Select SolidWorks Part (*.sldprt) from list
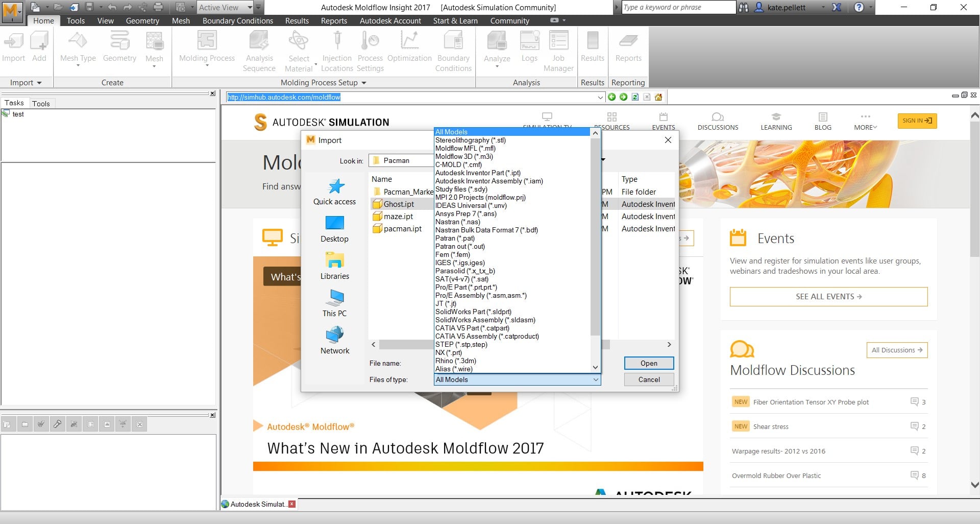The height and width of the screenshot is (524, 980). point(473,312)
